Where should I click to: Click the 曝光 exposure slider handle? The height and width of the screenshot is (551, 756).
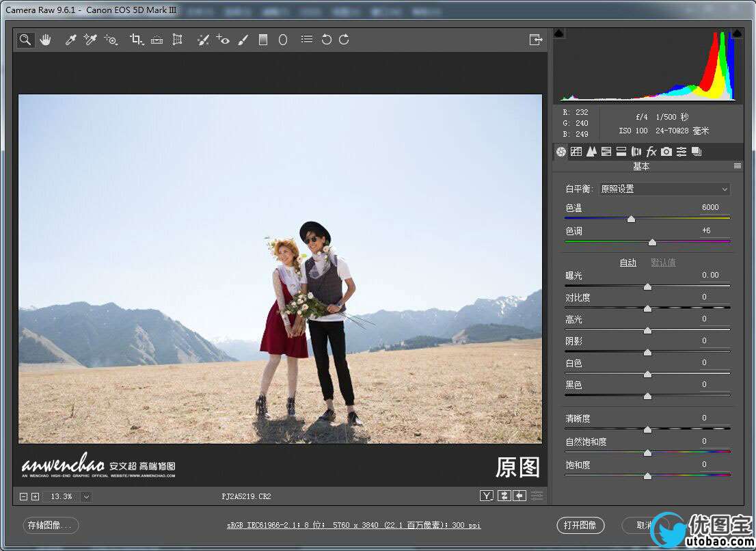(x=647, y=287)
